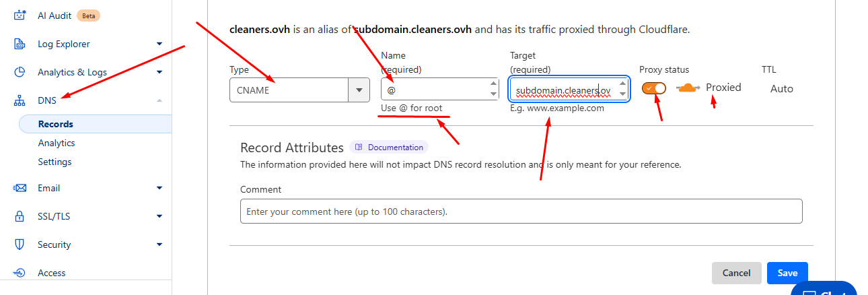
Task: Expand the SSL/TLS section arrow
Action: [159, 216]
